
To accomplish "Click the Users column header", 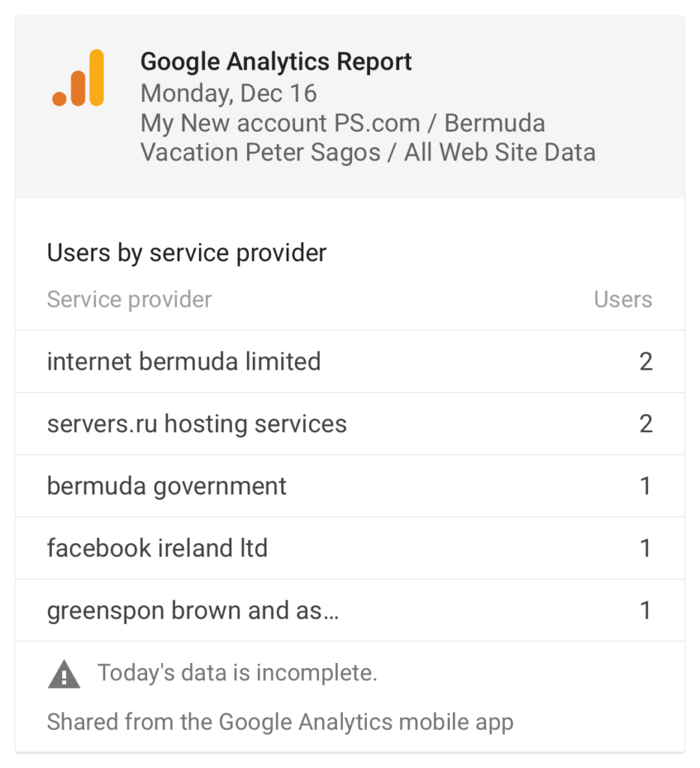I will [623, 299].
